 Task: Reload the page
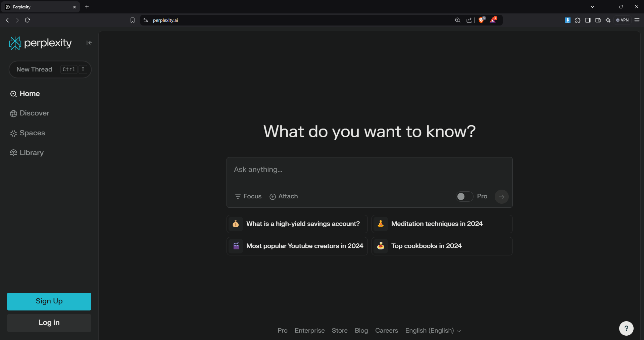tap(28, 20)
